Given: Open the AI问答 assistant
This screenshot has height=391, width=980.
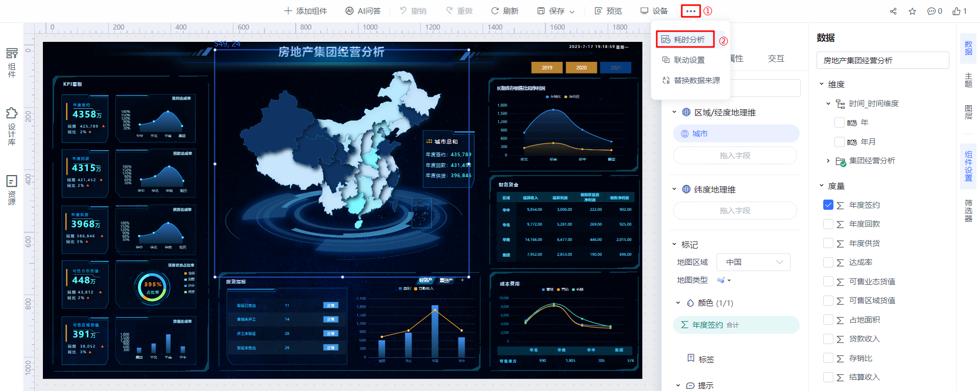Looking at the screenshot, I should [x=363, y=11].
